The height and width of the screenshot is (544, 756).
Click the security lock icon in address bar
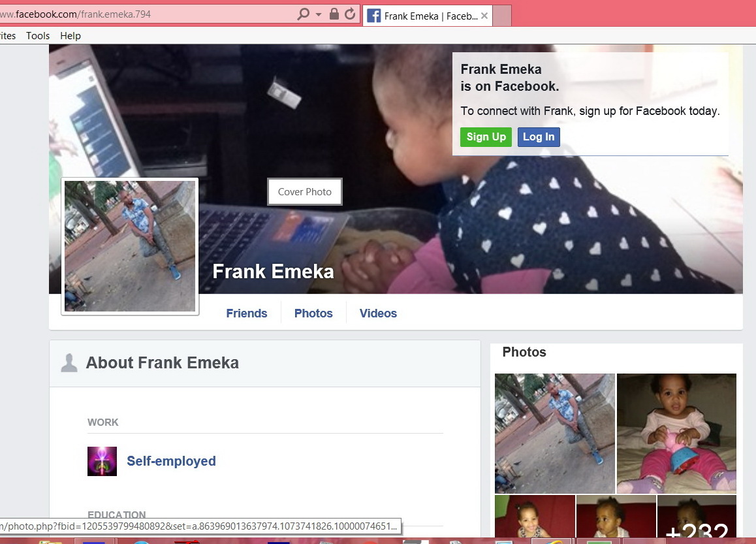tap(334, 14)
